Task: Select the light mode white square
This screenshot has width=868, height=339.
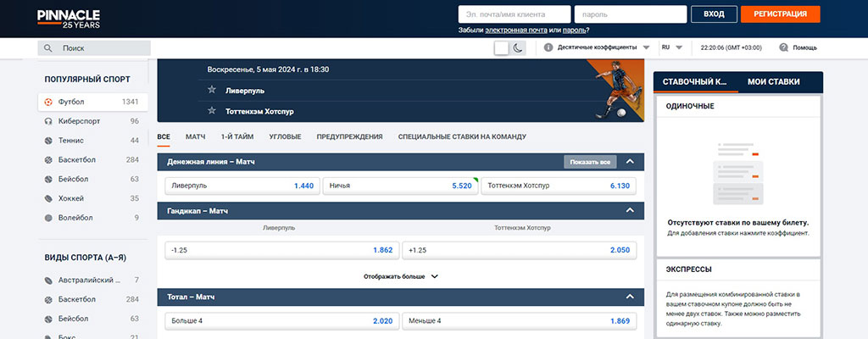Action: point(502,48)
